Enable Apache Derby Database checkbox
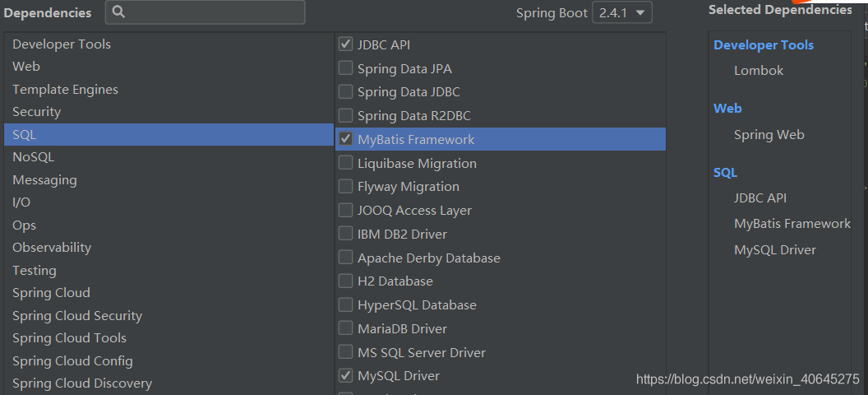 pos(345,258)
